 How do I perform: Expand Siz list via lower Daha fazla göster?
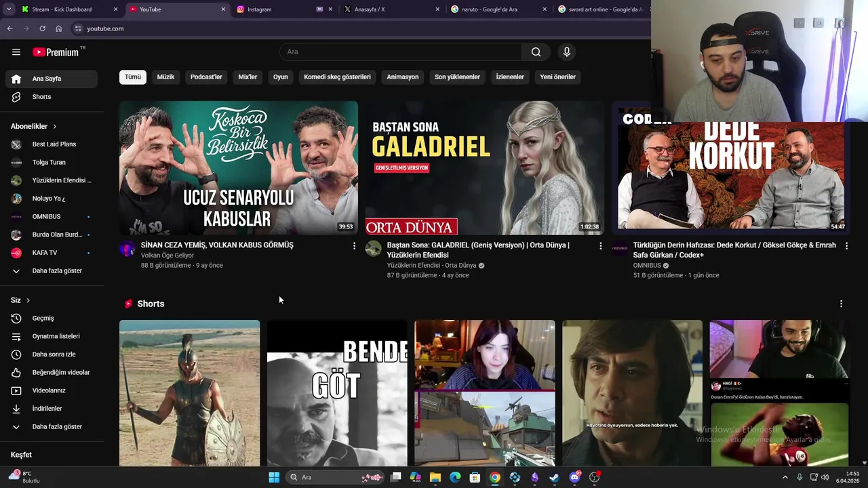[x=52, y=427]
